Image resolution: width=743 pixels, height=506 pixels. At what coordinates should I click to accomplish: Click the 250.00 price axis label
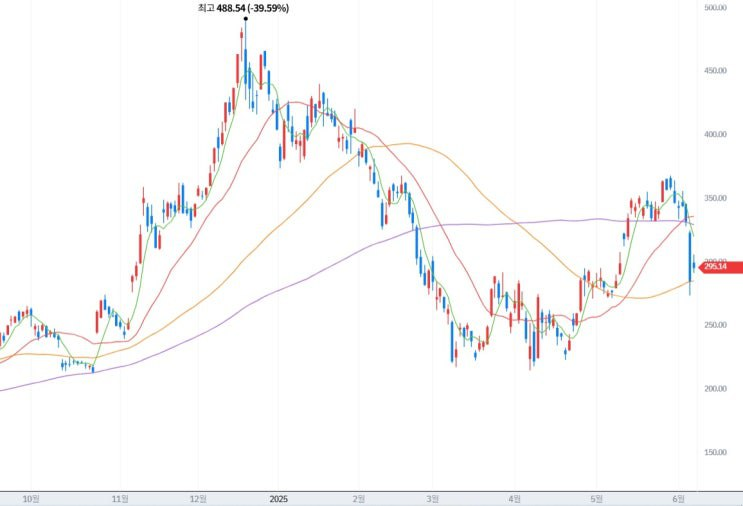tap(716, 325)
